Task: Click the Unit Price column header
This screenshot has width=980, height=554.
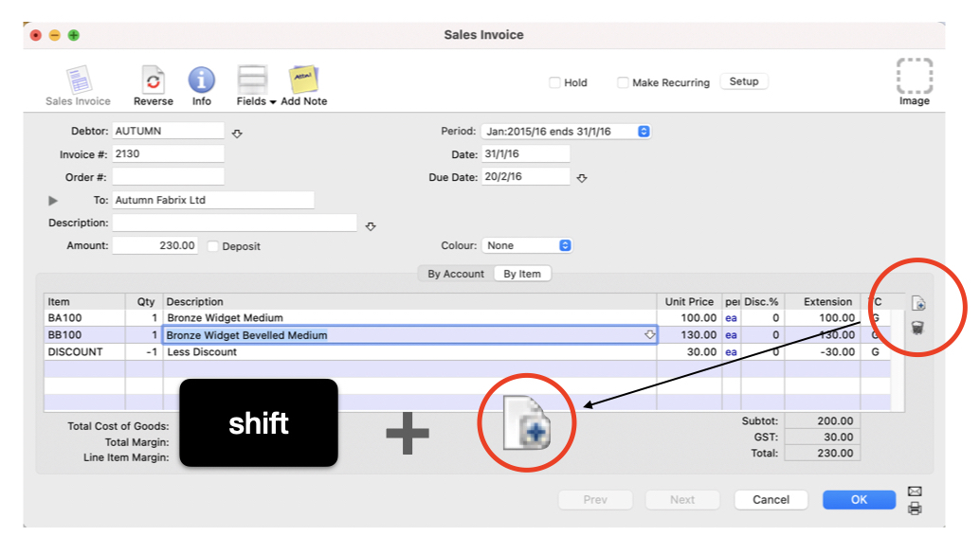Action: (689, 302)
